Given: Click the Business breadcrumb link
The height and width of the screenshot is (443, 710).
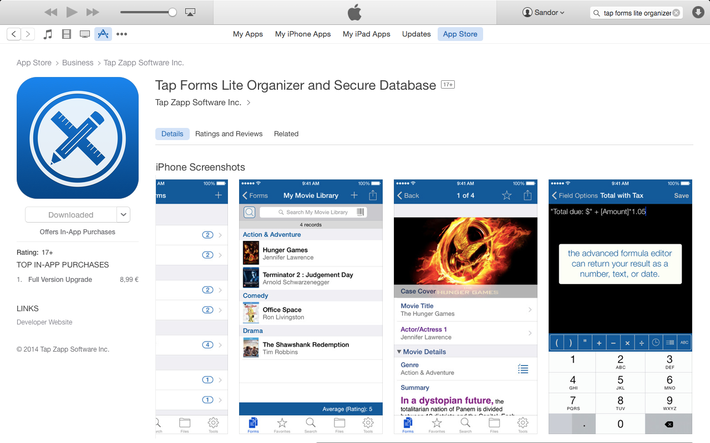Looking at the screenshot, I should point(77,62).
